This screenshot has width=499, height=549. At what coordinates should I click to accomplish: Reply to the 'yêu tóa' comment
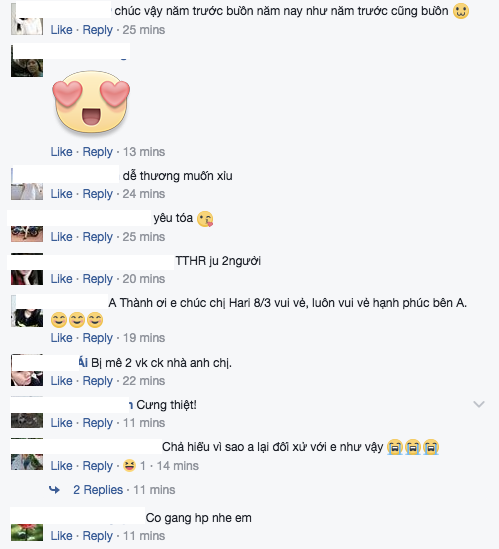97,237
